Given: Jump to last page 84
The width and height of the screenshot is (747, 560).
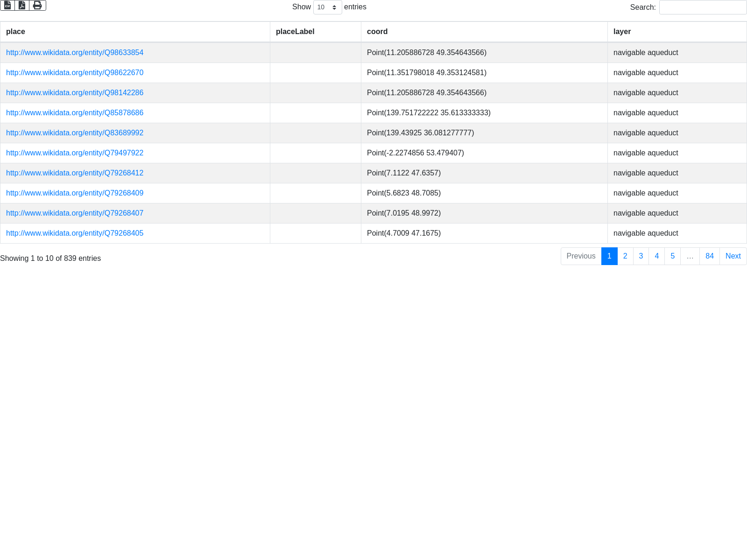Looking at the screenshot, I should point(709,256).
